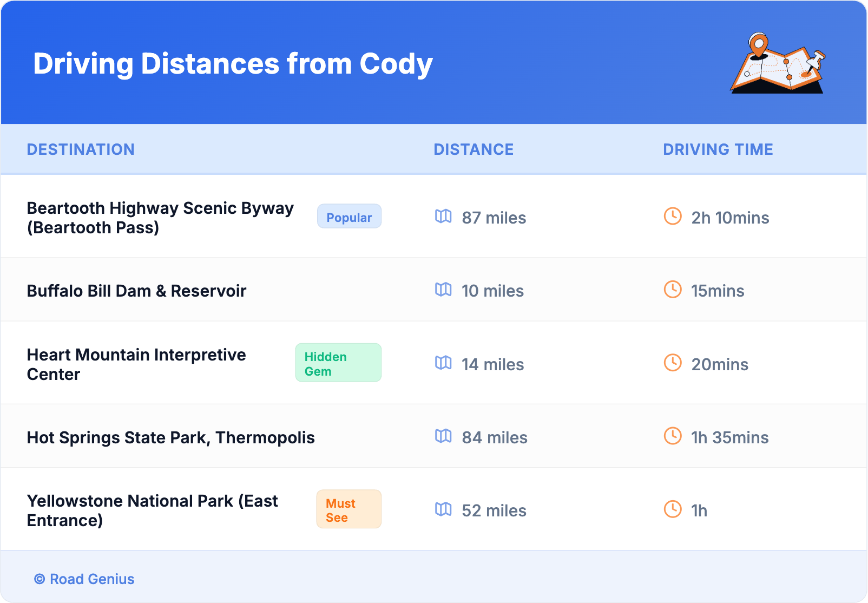Click the map icon beside 87 miles
Viewport: 868px width, 603px height.
coord(443,217)
